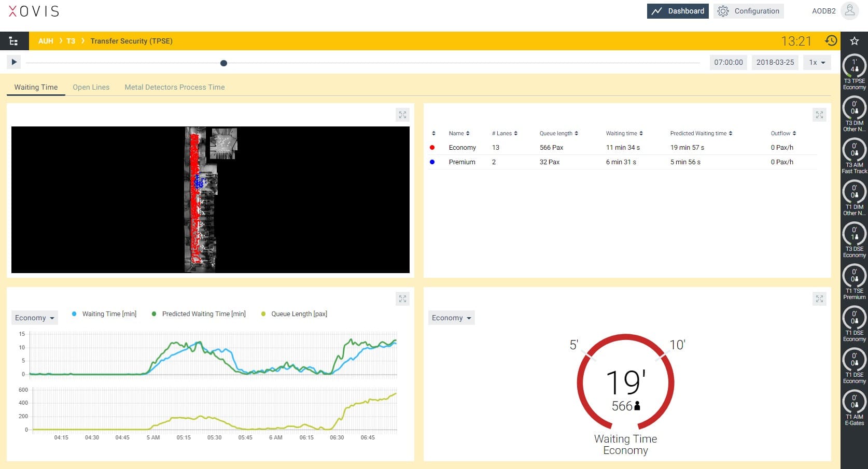
Task: Open the AODB2 user profile icon
Action: [849, 11]
